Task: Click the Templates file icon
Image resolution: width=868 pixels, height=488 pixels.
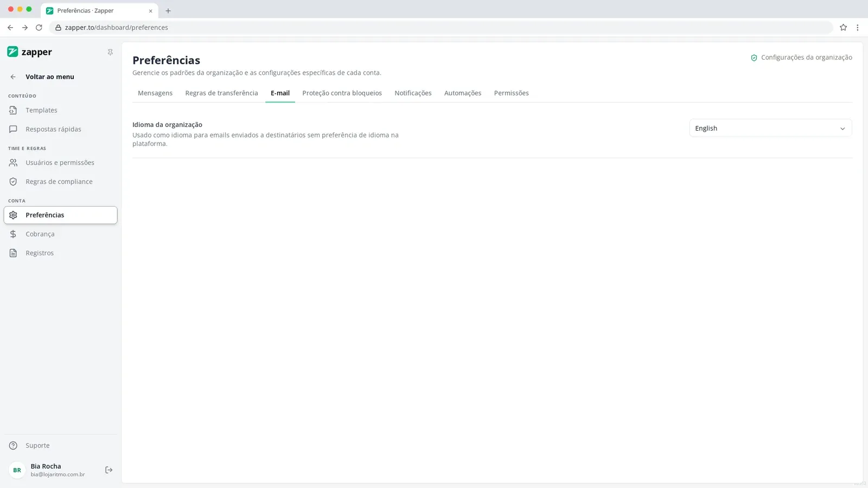Action: pos(13,111)
